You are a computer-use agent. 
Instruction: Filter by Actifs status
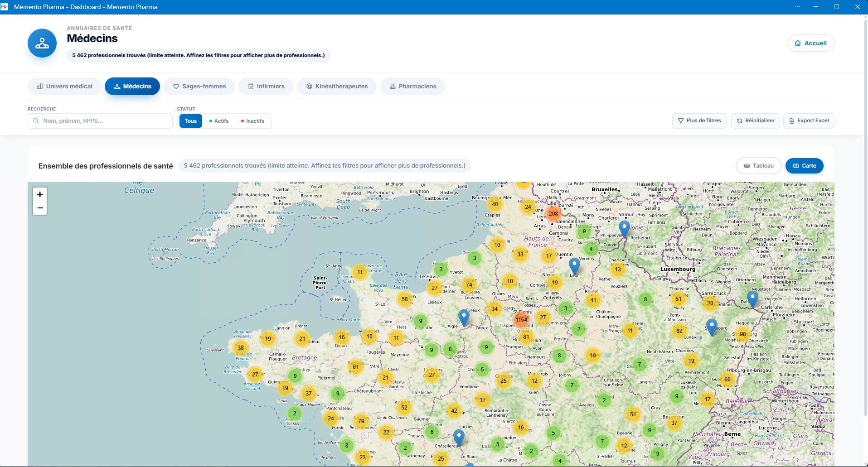click(x=219, y=121)
